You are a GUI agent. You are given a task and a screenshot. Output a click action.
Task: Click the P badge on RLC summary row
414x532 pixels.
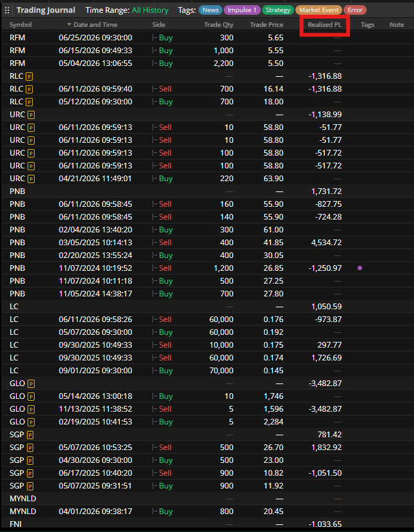(29, 77)
